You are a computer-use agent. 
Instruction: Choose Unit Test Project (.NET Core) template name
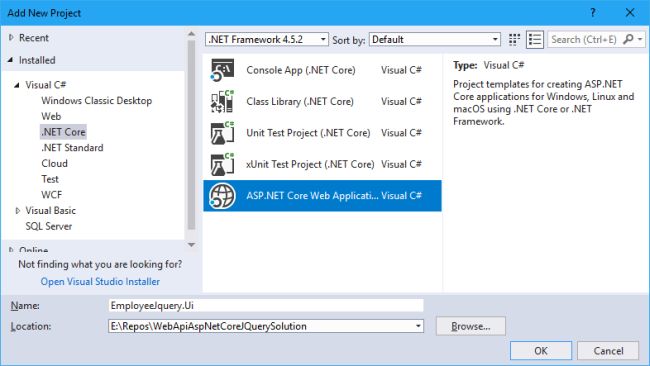308,133
